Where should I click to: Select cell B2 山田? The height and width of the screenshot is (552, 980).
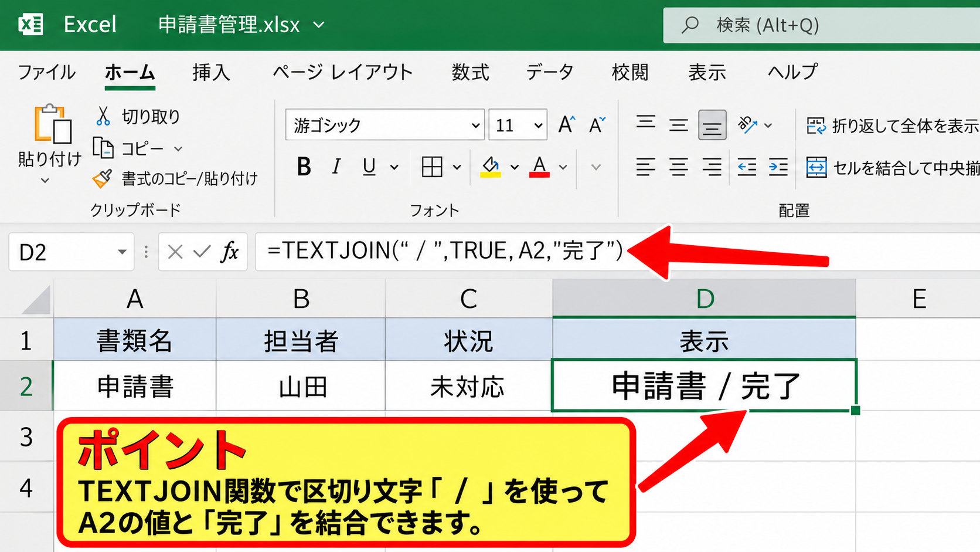pos(301,387)
